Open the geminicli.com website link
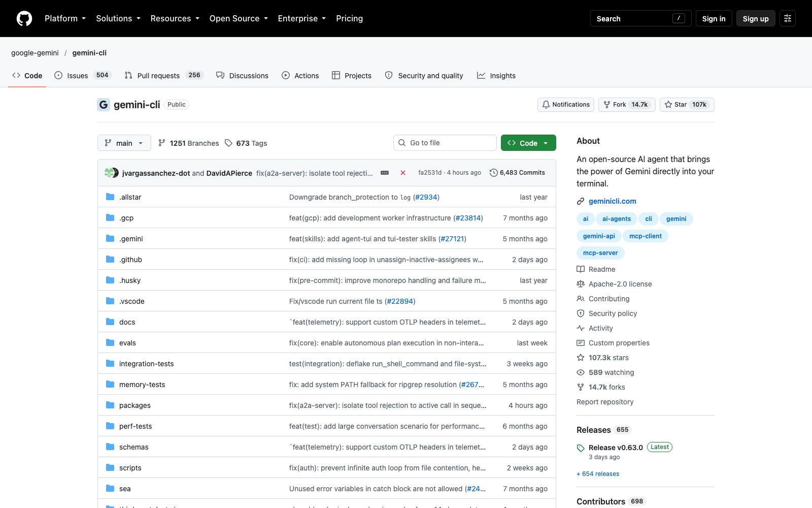 pos(613,201)
